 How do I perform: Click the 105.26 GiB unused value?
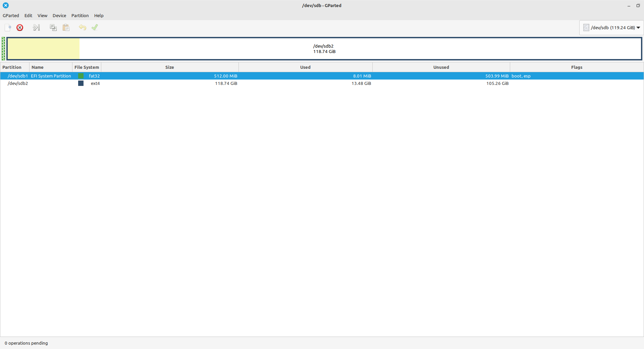(497, 83)
